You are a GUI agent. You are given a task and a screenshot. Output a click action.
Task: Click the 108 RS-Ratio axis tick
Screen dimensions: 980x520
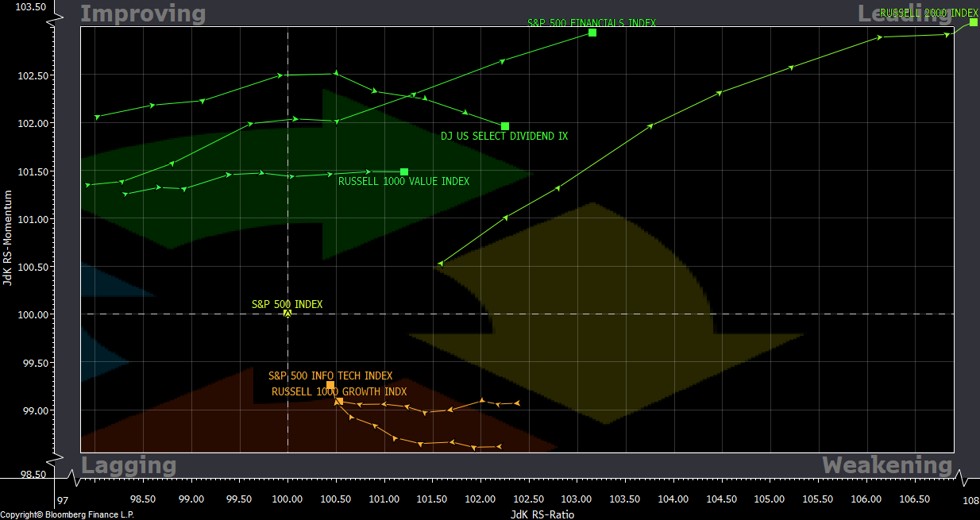[970, 501]
